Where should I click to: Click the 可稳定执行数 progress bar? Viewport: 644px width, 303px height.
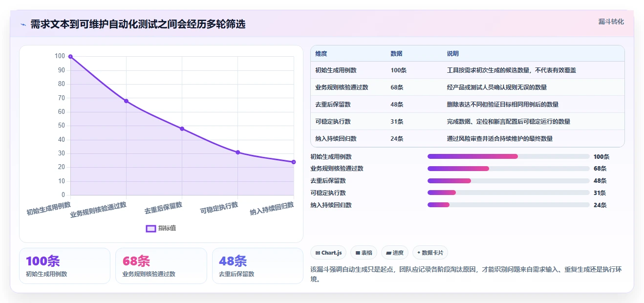click(x=509, y=193)
